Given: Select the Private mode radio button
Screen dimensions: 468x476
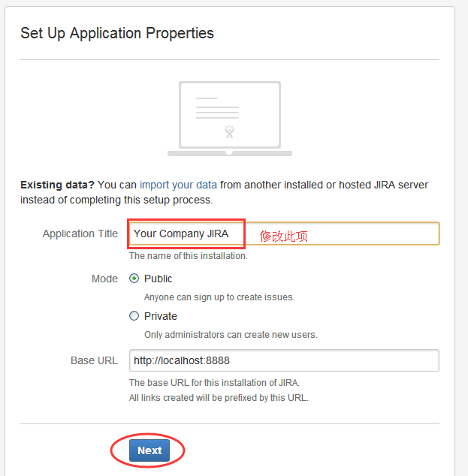Looking at the screenshot, I should [134, 316].
